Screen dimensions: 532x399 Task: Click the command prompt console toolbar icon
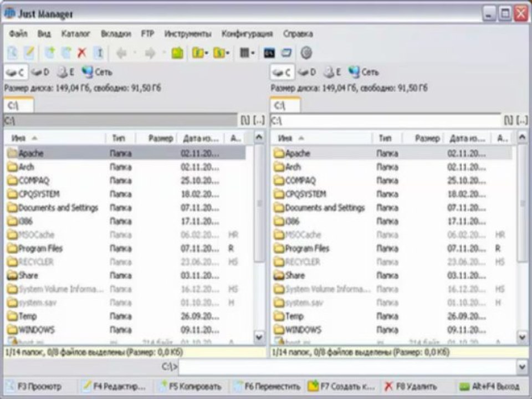tap(269, 53)
